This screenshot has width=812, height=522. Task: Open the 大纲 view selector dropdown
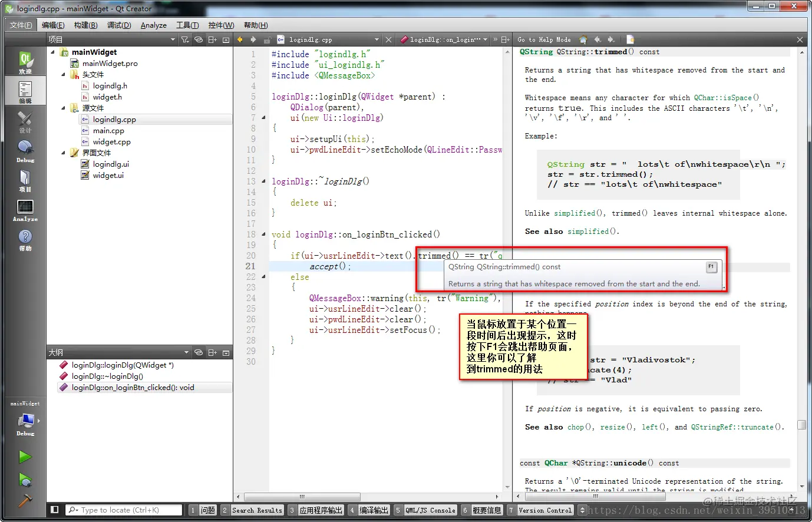[118, 352]
